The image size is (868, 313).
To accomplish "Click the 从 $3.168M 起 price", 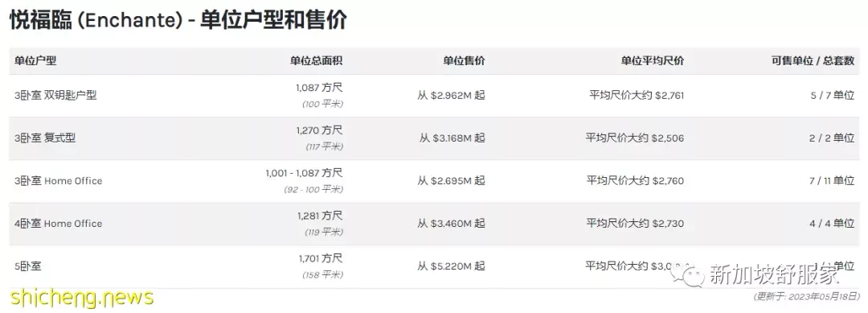I will click(452, 138).
